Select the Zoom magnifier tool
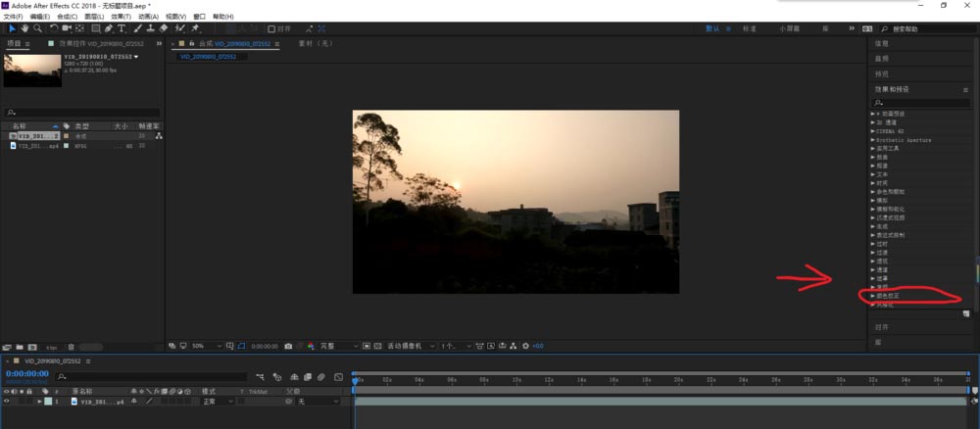Image resolution: width=980 pixels, height=429 pixels. pyautogui.click(x=38, y=28)
